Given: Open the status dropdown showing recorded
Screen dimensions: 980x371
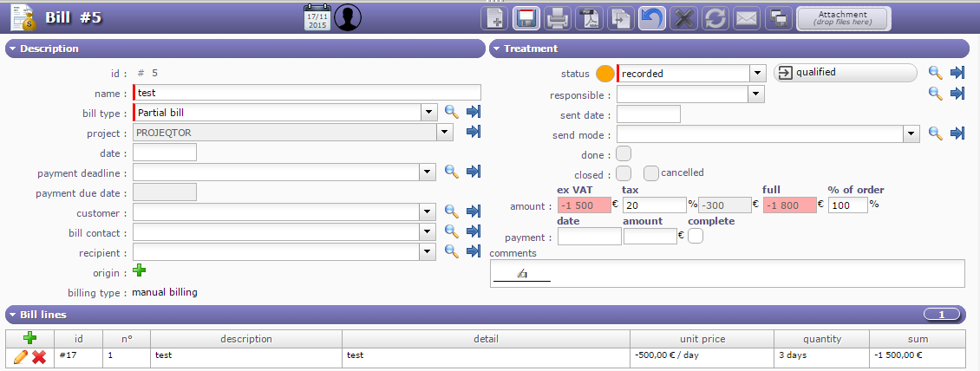Looking at the screenshot, I should point(757,74).
